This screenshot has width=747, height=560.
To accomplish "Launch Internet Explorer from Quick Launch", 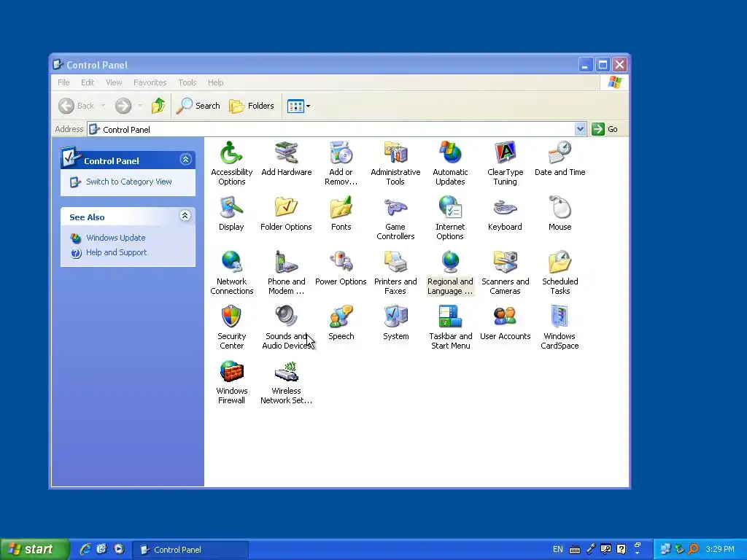I will click(85, 549).
